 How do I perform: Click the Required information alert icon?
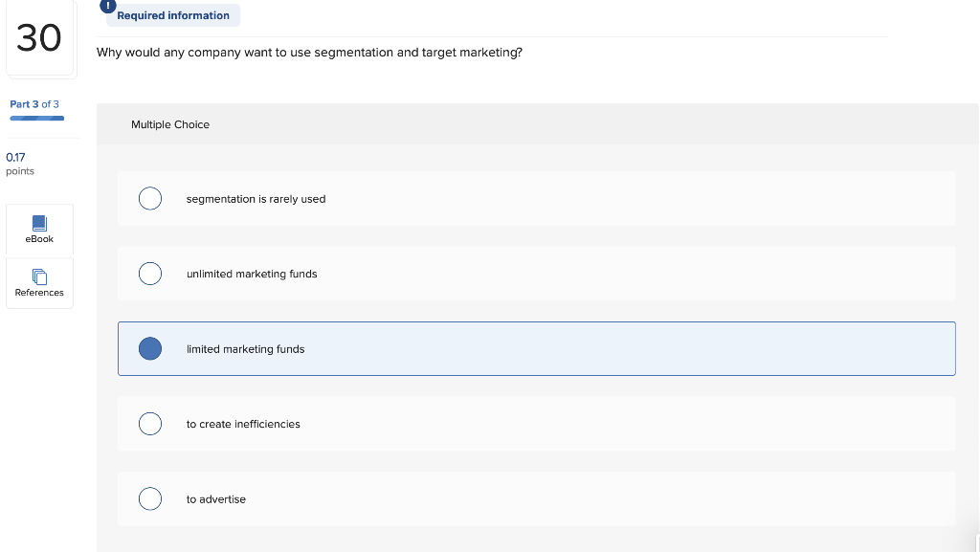click(x=109, y=5)
